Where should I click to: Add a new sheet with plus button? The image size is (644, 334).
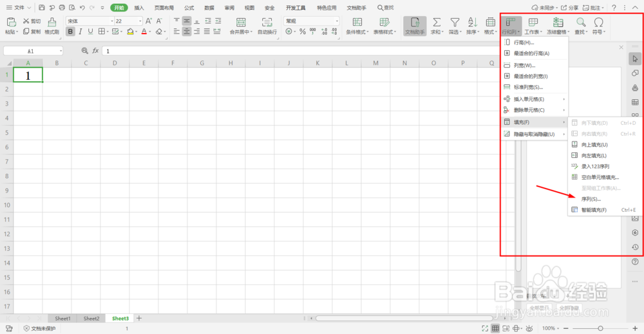pos(139,319)
